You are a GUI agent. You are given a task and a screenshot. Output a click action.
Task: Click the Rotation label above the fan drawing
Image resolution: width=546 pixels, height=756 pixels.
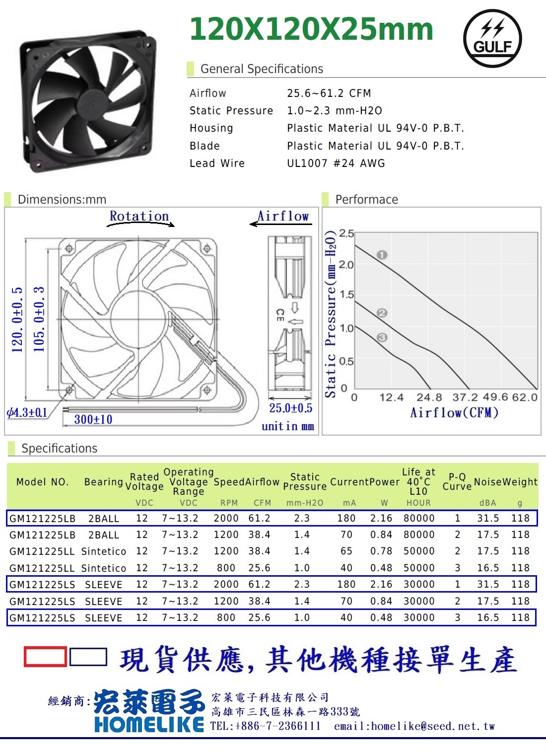click(x=139, y=217)
